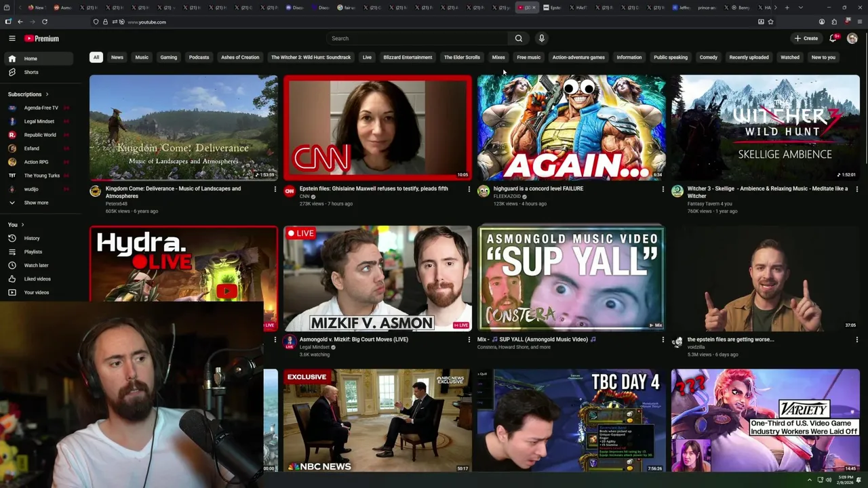Open more options for Kingdom Come video
The height and width of the screenshot is (488, 868).
pyautogui.click(x=275, y=189)
